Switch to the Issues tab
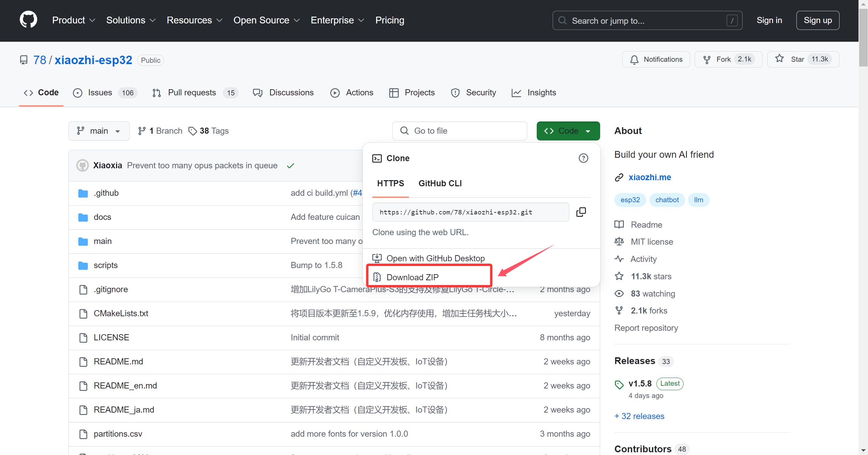The width and height of the screenshot is (868, 455). click(105, 93)
